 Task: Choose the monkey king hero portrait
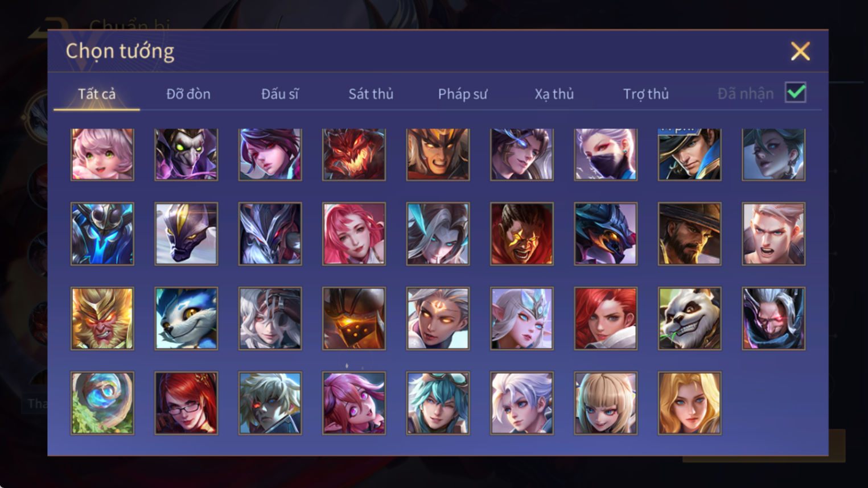[102, 319]
